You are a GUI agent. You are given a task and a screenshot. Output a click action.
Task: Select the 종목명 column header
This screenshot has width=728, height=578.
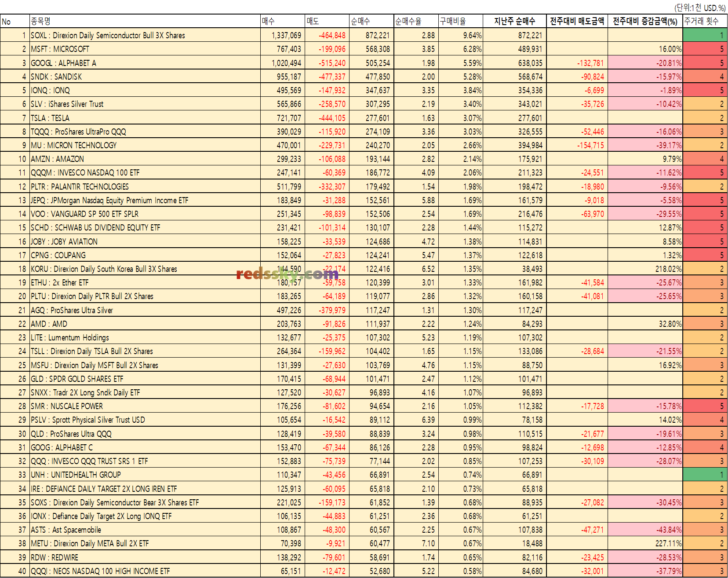coord(145,21)
